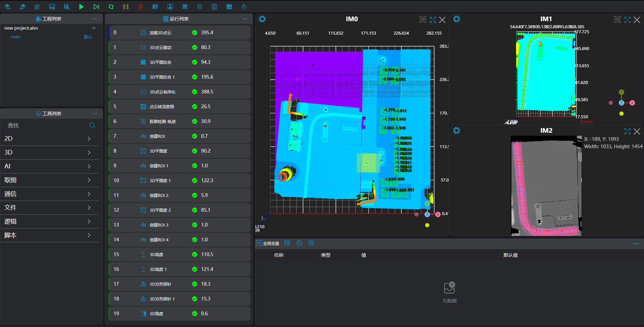Select step 1 3D点云裁切
The width and height of the screenshot is (644, 327).
(180, 47)
